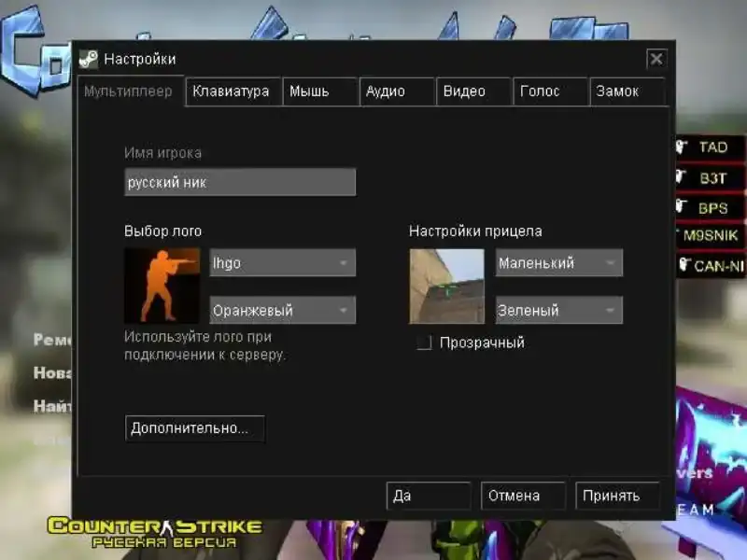The height and width of the screenshot is (560, 747).
Task: Open the Клавиатура tab
Action: (x=233, y=91)
